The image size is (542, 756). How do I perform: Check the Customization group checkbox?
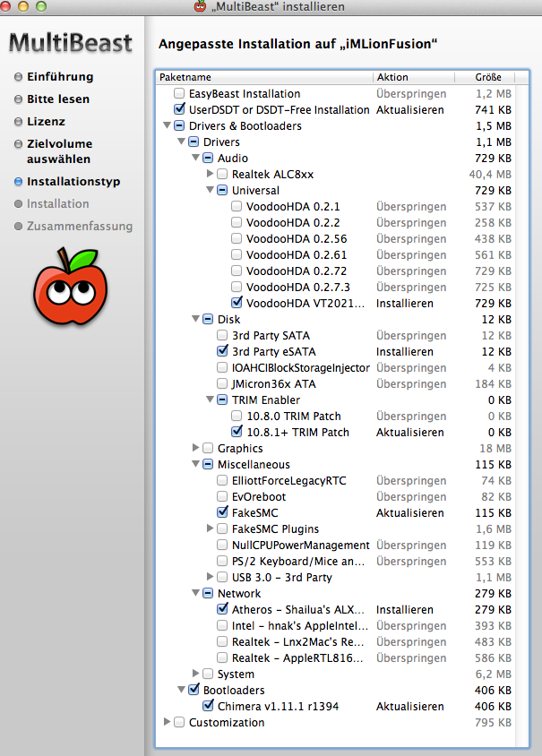coord(179,722)
